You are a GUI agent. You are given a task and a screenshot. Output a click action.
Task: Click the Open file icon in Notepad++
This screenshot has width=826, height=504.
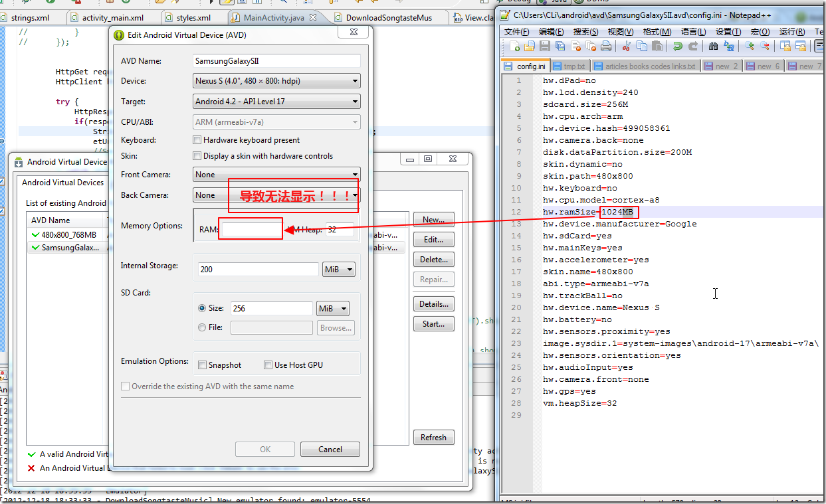pyautogui.click(x=530, y=46)
